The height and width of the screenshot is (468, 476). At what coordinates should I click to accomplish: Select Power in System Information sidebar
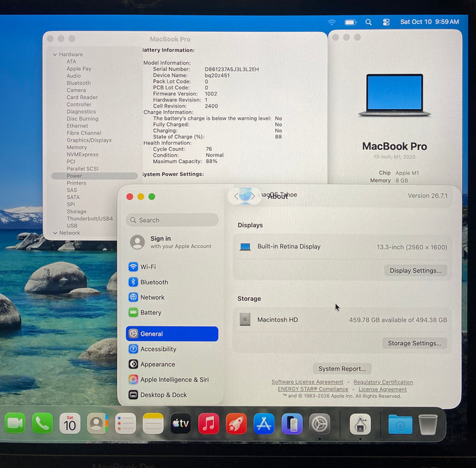(x=94, y=176)
